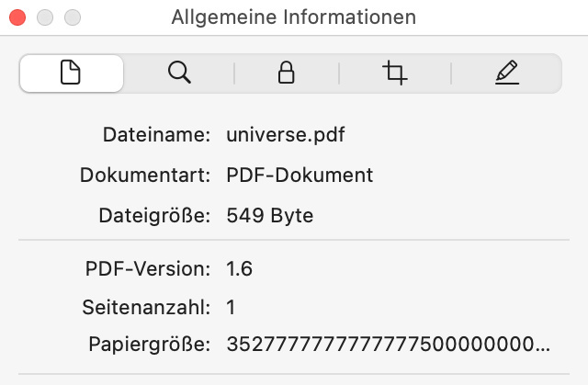Select the file name universe.pdf
Viewport: 588px width, 385px height.
(286, 135)
